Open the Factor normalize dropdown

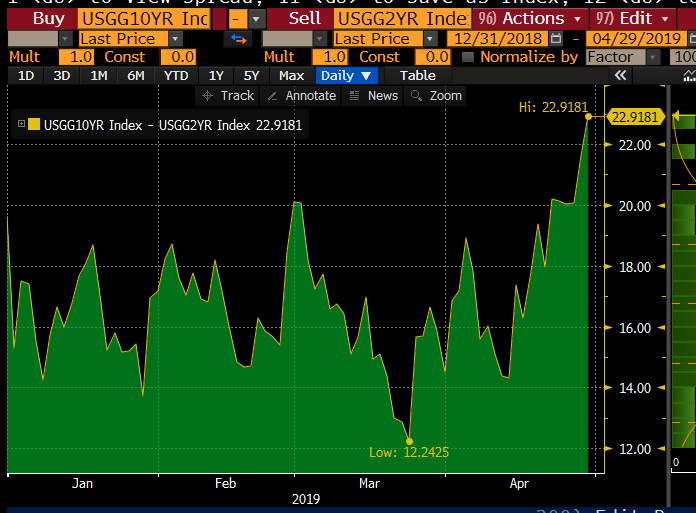[652, 57]
